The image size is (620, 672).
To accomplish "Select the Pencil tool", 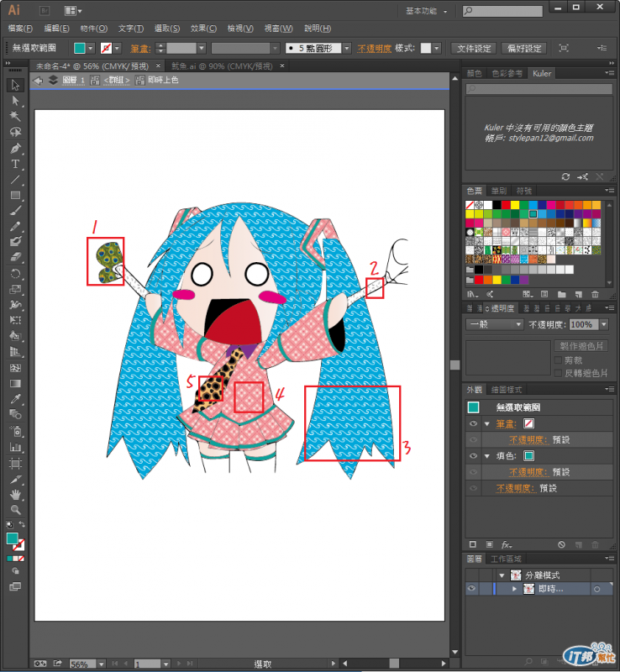I will click(15, 226).
